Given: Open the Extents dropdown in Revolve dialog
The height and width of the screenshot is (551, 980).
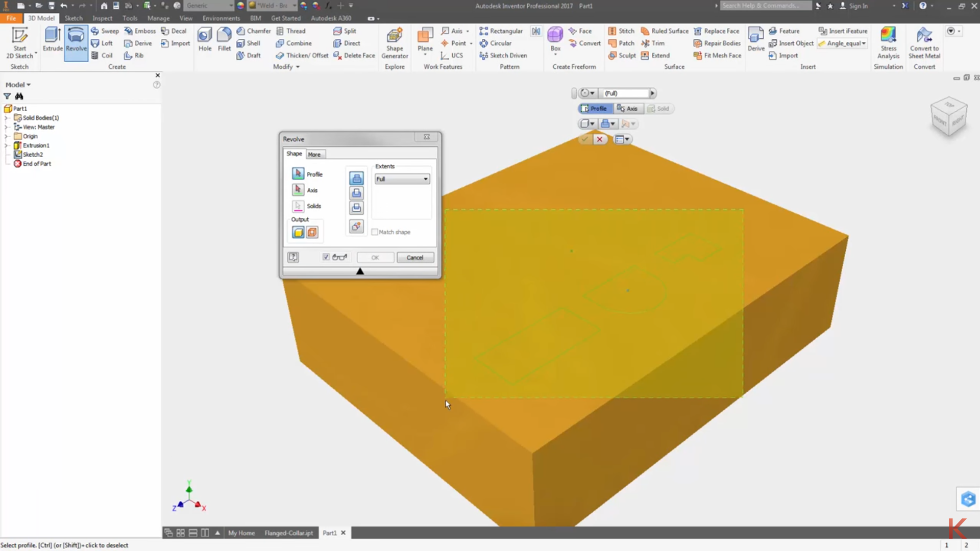Looking at the screenshot, I should pyautogui.click(x=425, y=179).
